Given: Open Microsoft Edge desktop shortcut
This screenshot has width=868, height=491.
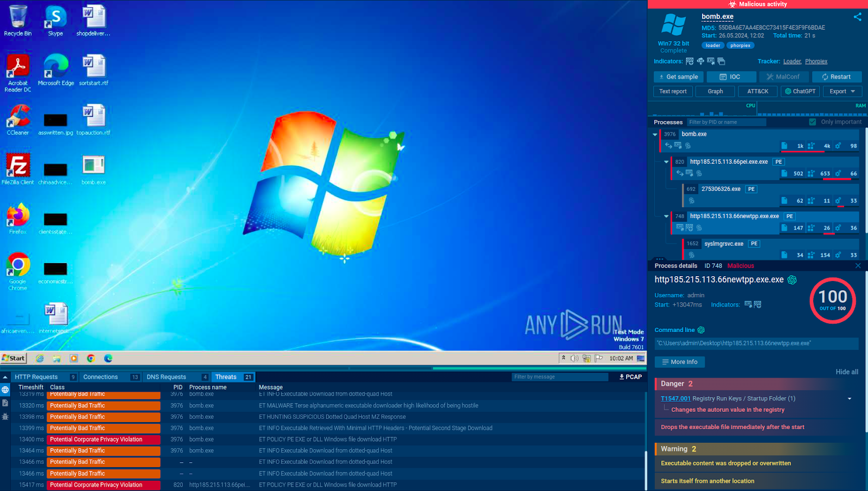Looking at the screenshot, I should coord(55,70).
